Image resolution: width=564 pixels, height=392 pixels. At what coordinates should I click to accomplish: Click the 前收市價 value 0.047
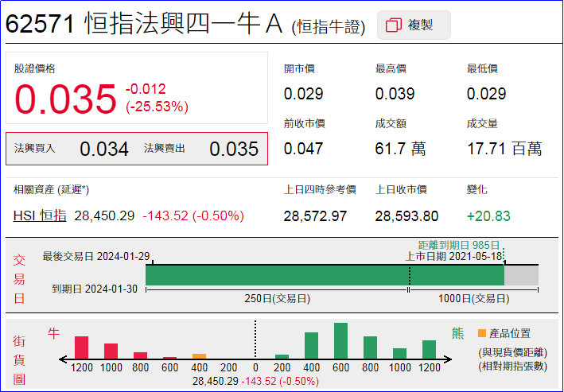(x=303, y=149)
